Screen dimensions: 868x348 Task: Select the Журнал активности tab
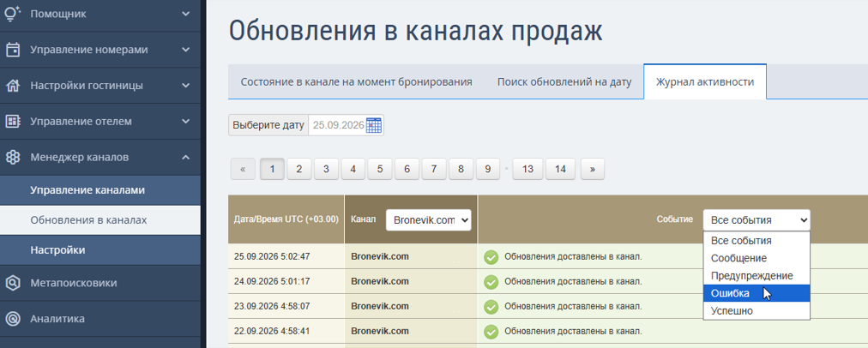(705, 82)
